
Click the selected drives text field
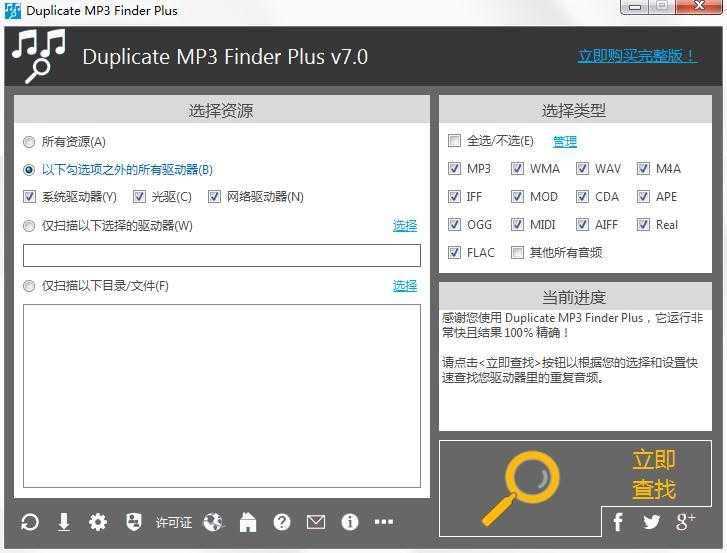[222, 255]
